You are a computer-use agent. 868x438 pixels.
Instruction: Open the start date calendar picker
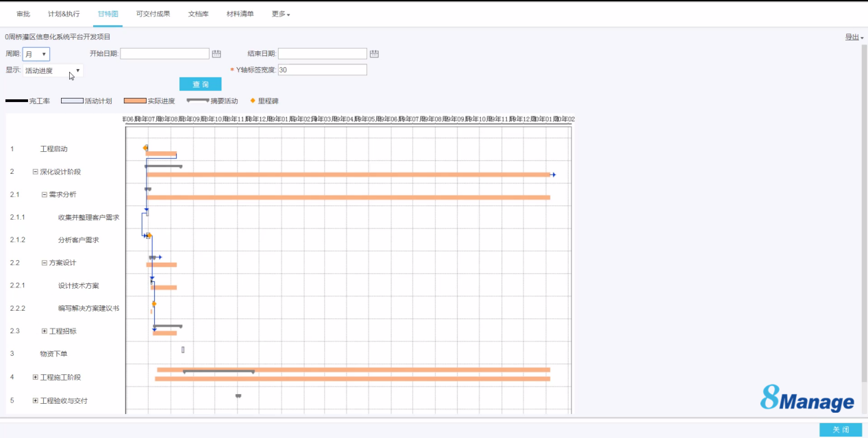coord(216,54)
